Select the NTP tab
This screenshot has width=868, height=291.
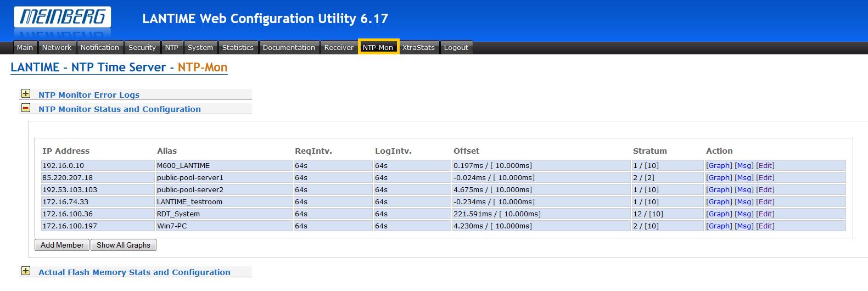172,47
